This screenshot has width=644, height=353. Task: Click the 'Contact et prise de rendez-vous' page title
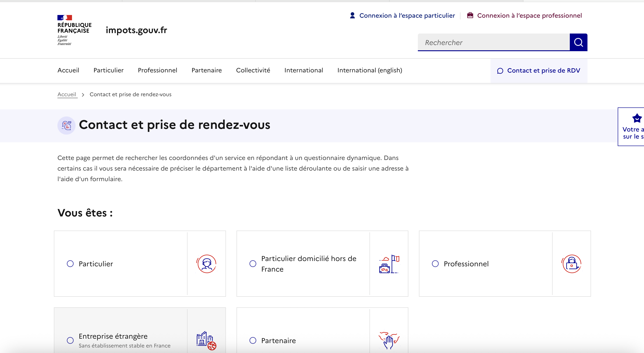point(174,125)
